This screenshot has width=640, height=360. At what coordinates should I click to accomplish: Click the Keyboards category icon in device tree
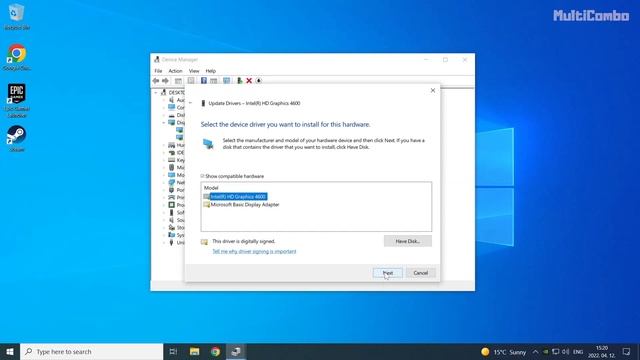tap(171, 160)
